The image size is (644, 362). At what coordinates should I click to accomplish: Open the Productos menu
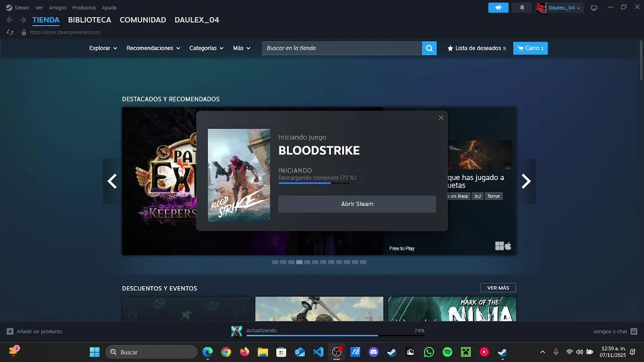(84, 8)
